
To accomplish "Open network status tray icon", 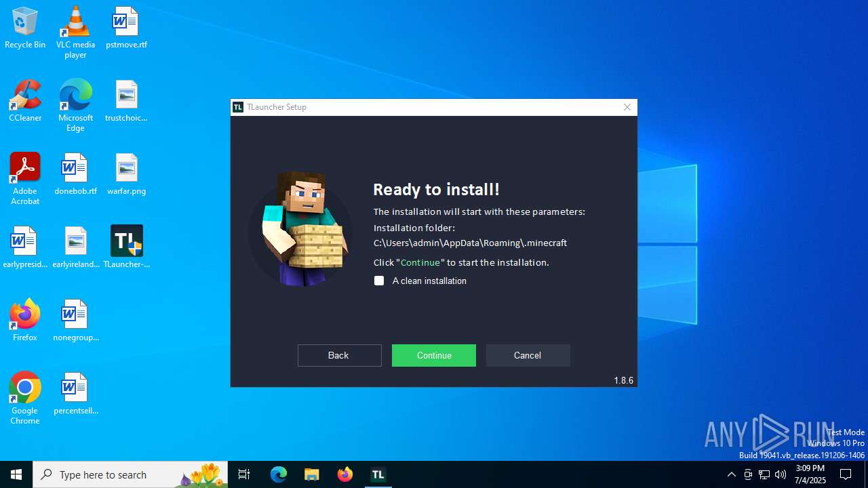I will [x=764, y=474].
